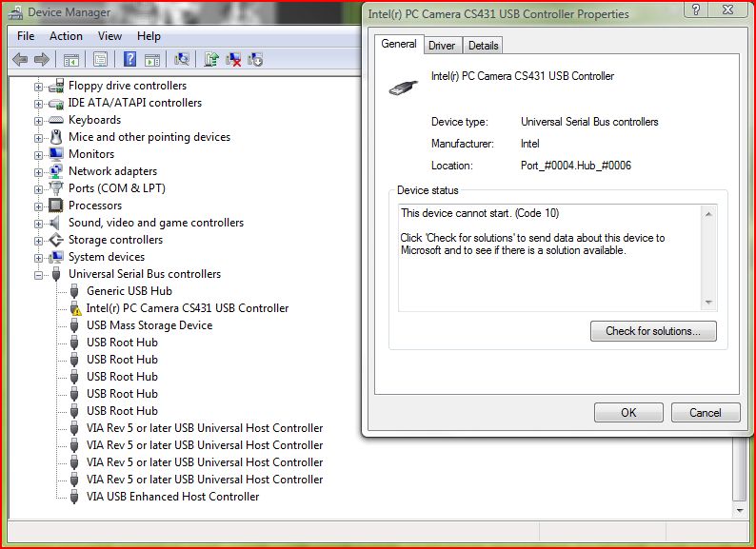Viewport: 756px width, 549px height.
Task: Click the Floppy drive controllers device icon
Action: 56,86
